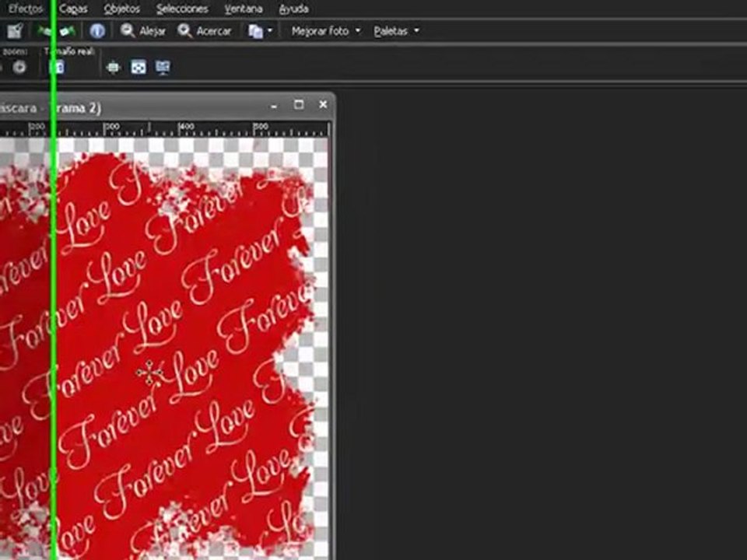This screenshot has width=747, height=560.
Task: Maximize the Trama 2 image window
Action: pyautogui.click(x=298, y=105)
